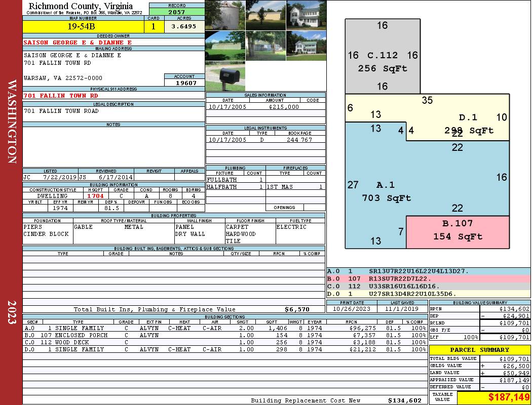The height and width of the screenshot is (405, 532).
Task: Click the DWELLING construction style
Action: (x=52, y=196)
